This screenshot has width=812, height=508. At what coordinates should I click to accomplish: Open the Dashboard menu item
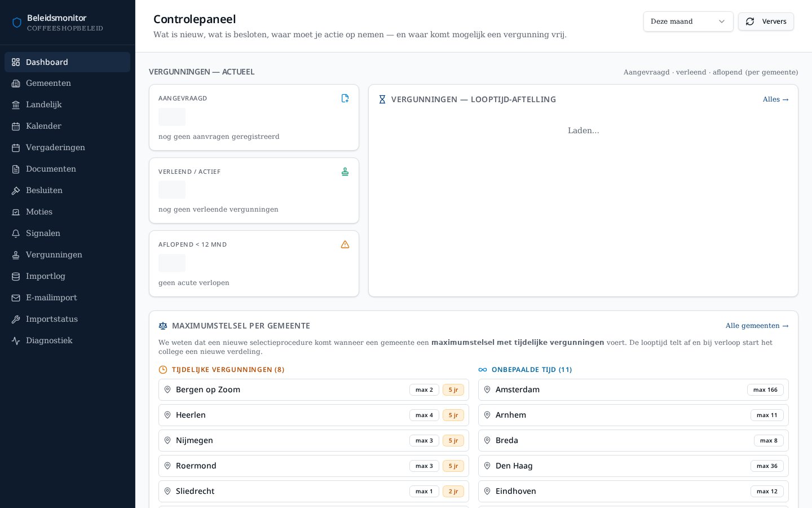click(67, 62)
